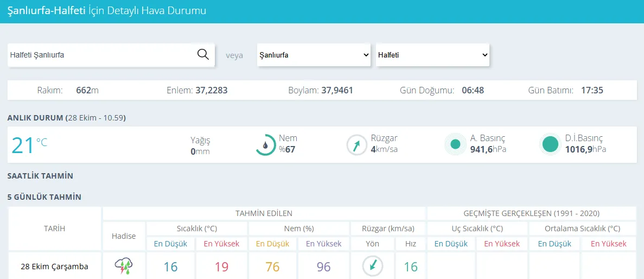Viewport: 644px width, 279px height.
Task: Click the forecast wind direction icon for 28 Ekim
Action: coord(373,267)
